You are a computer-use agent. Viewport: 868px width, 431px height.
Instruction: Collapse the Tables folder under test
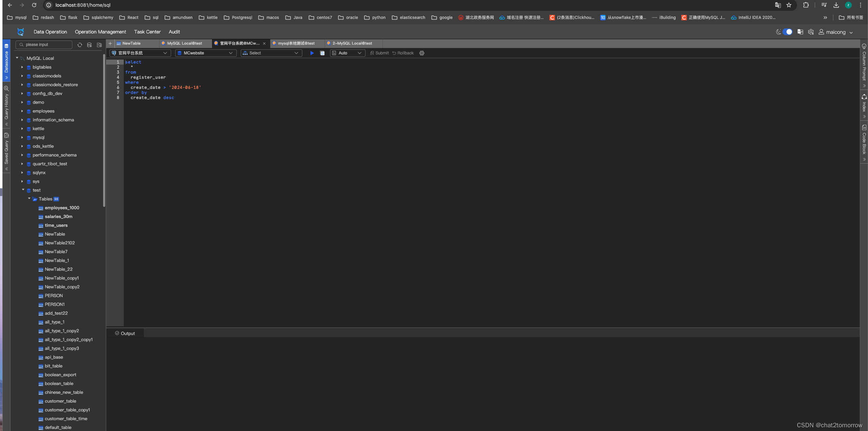pyautogui.click(x=29, y=199)
